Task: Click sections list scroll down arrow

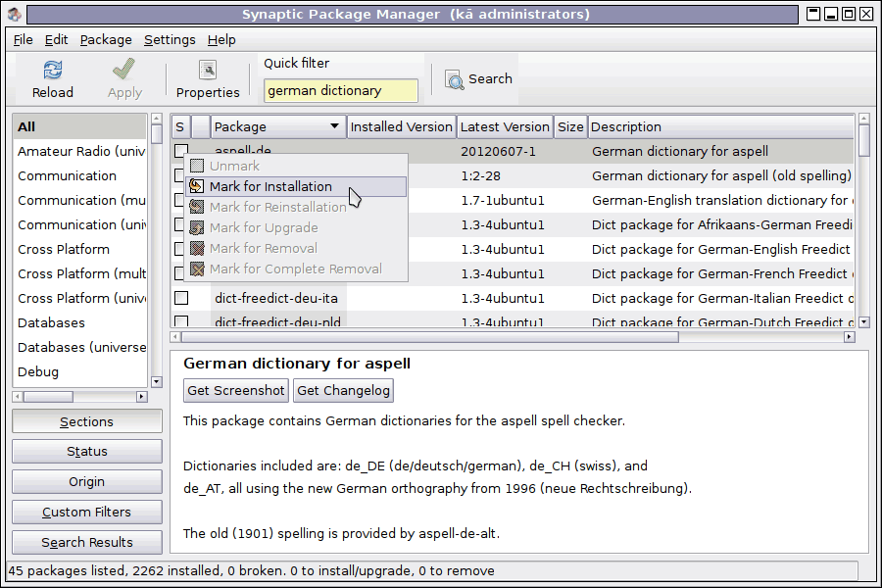Action: (157, 381)
